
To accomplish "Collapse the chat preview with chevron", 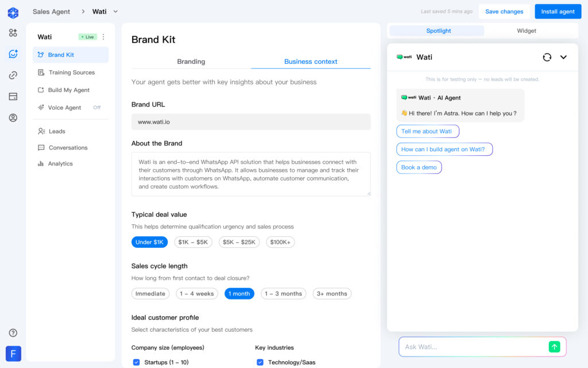I will click(x=563, y=57).
